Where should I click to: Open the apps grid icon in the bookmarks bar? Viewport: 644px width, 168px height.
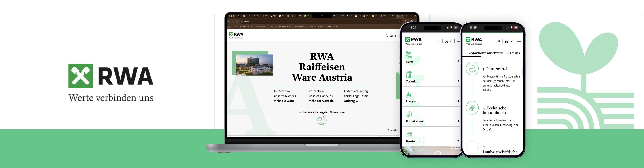coord(229,26)
